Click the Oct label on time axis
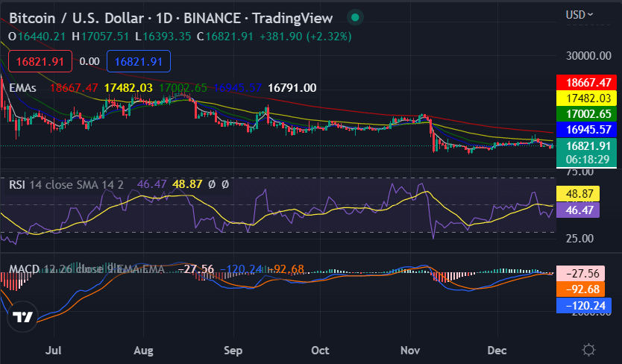Screen dimensions: 622x364 (x=320, y=350)
